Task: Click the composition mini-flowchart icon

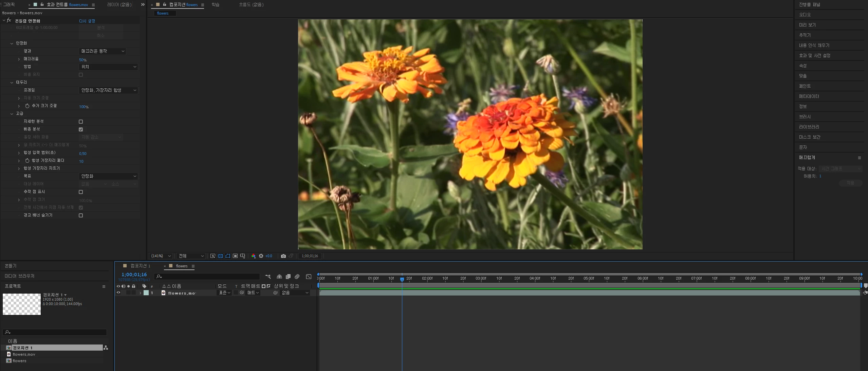Action: click(x=268, y=277)
